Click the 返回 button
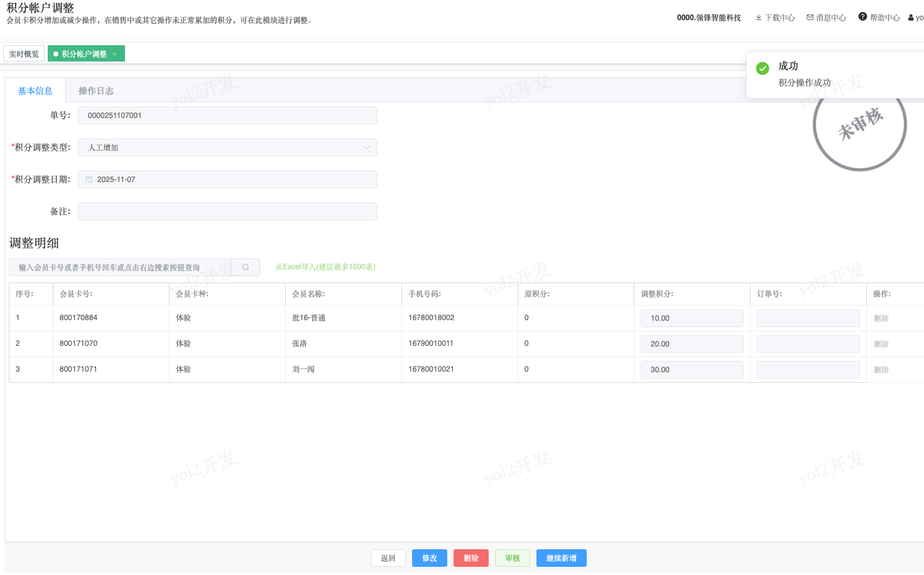This screenshot has height=575, width=924. [x=388, y=558]
